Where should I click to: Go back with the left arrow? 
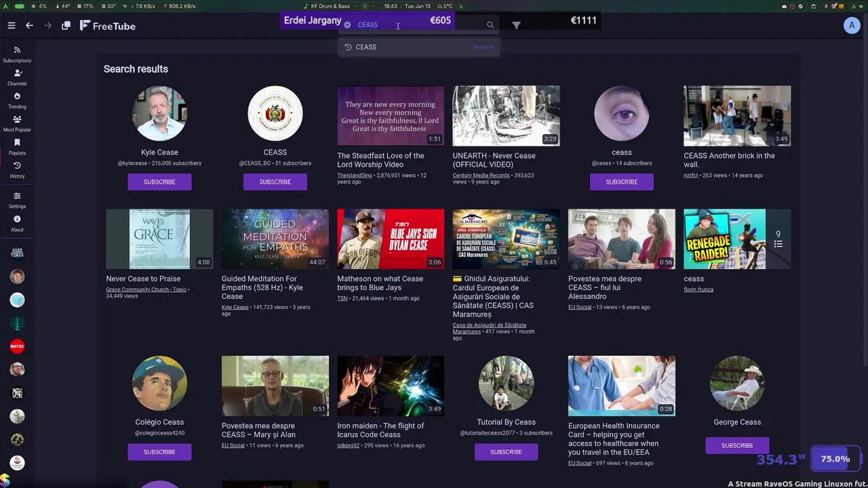pyautogui.click(x=29, y=26)
